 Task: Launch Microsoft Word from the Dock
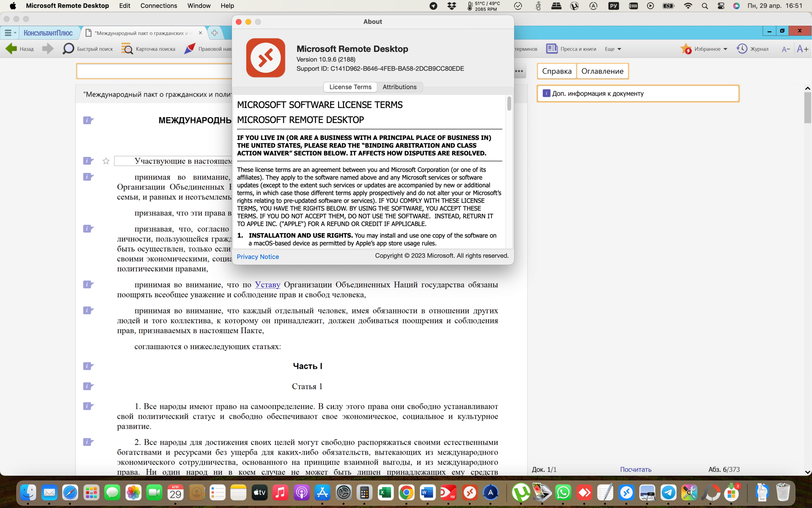click(x=427, y=493)
